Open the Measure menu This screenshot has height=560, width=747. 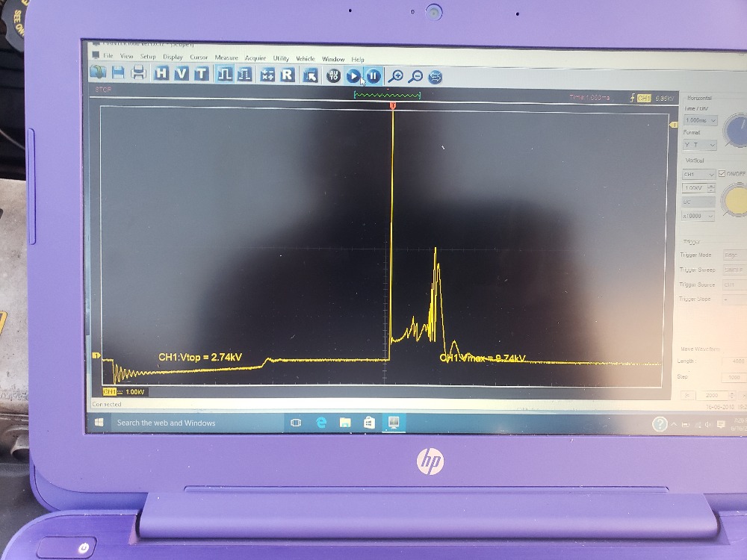click(x=226, y=57)
